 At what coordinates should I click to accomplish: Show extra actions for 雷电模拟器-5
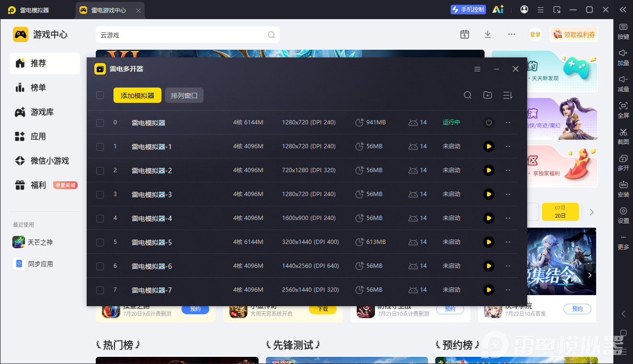tap(508, 242)
